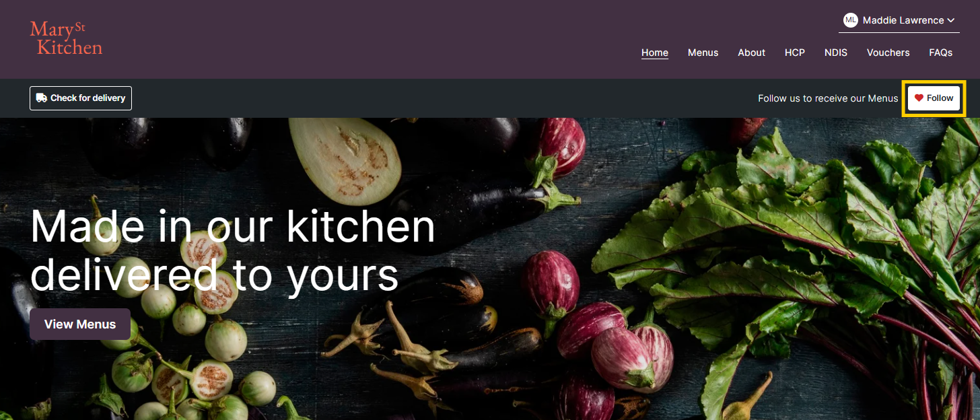Go to the Home nav item

[655, 53]
